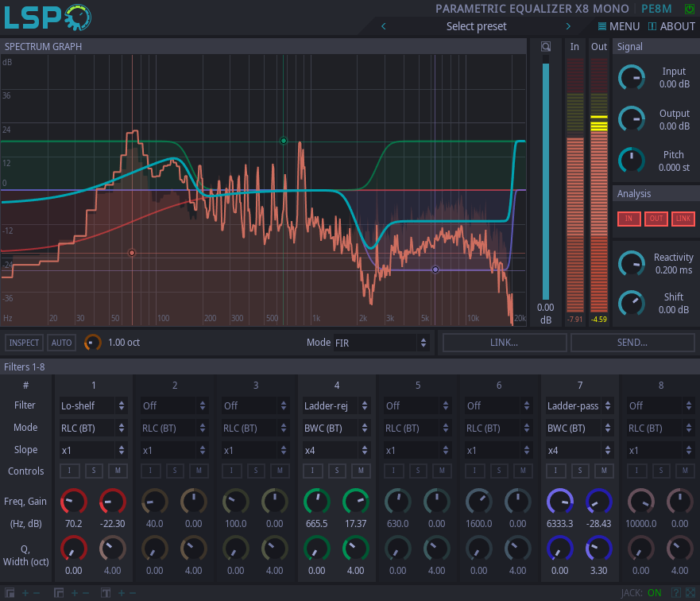Image resolution: width=700 pixels, height=601 pixels.
Task: Open filter 1 Lo-shelf type dropdown
Action: (x=93, y=405)
